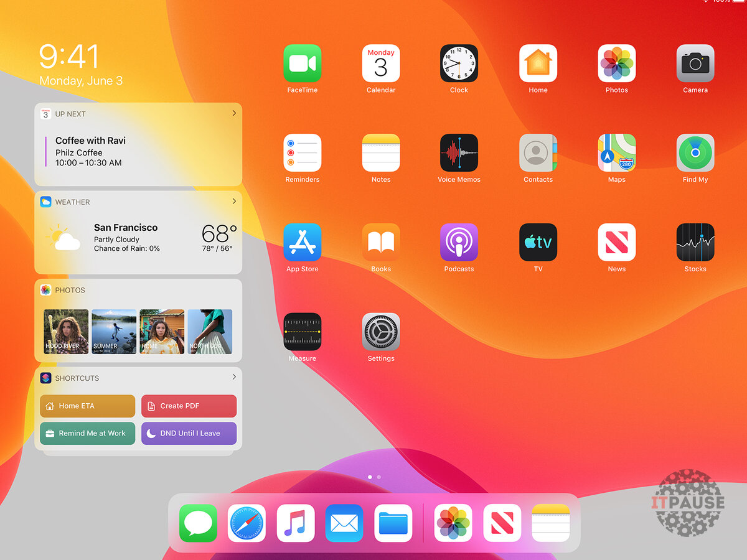Viewport: 747px width, 560px height.
Task: Launch the Clock app
Action: (x=459, y=63)
